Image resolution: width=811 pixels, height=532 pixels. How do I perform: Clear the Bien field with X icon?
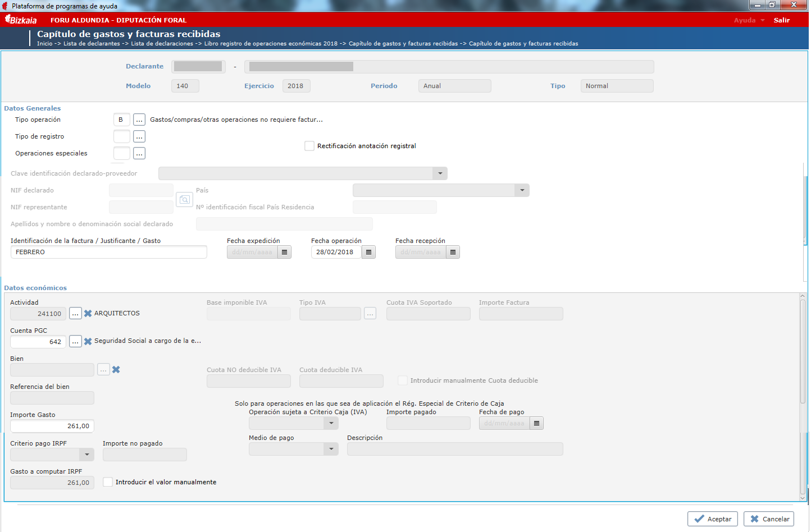(116, 369)
